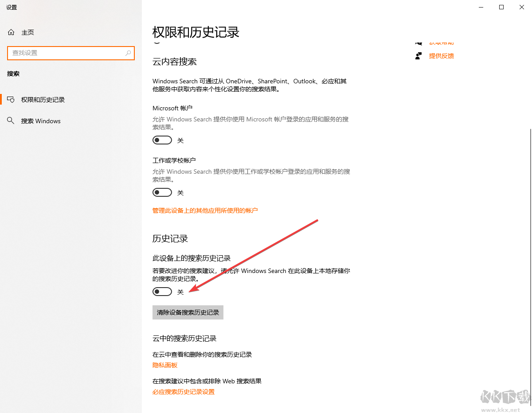
Task: Click the Home (主页) house icon
Action: coord(11,32)
